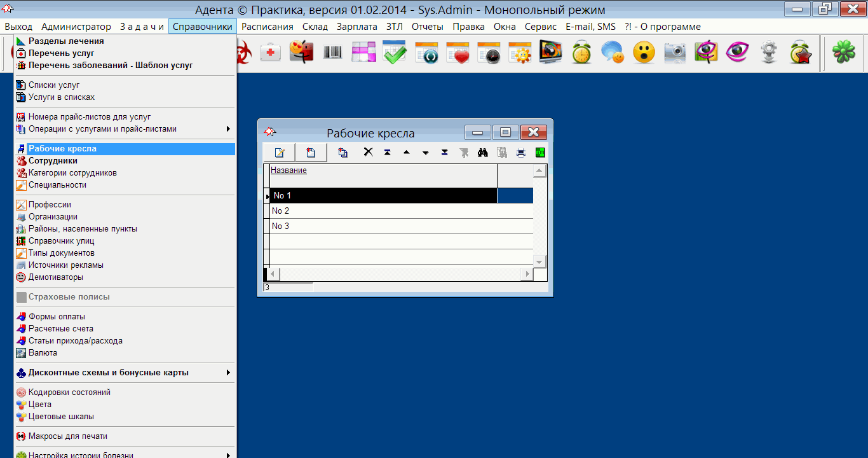Viewport: 868px width, 458px height.
Task: Select the row No 2 in table
Action: (381, 211)
